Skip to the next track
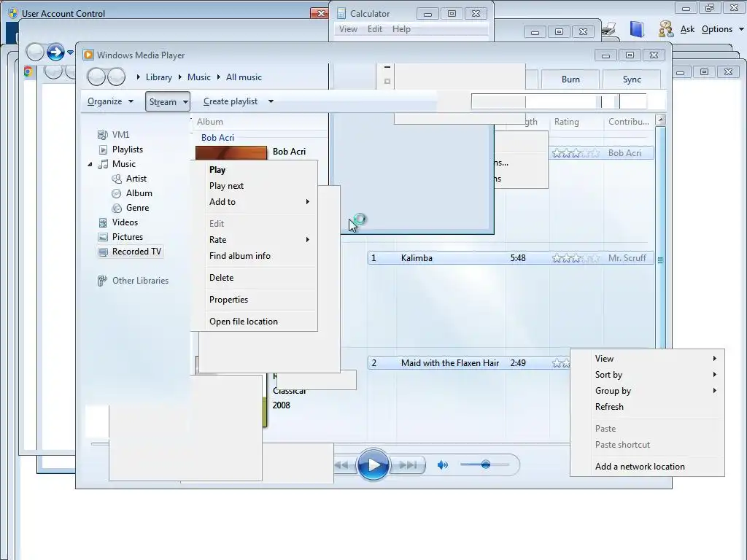 coord(407,464)
